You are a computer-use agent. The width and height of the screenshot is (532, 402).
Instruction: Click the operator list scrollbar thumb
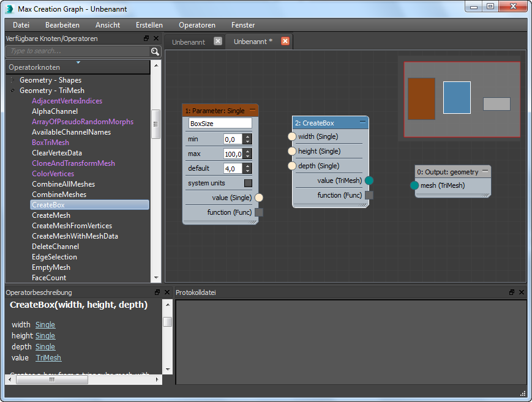click(x=155, y=124)
